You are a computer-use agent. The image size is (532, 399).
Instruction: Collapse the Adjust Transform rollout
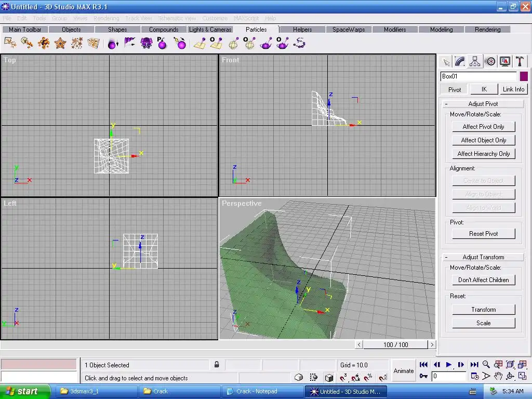pyautogui.click(x=483, y=257)
